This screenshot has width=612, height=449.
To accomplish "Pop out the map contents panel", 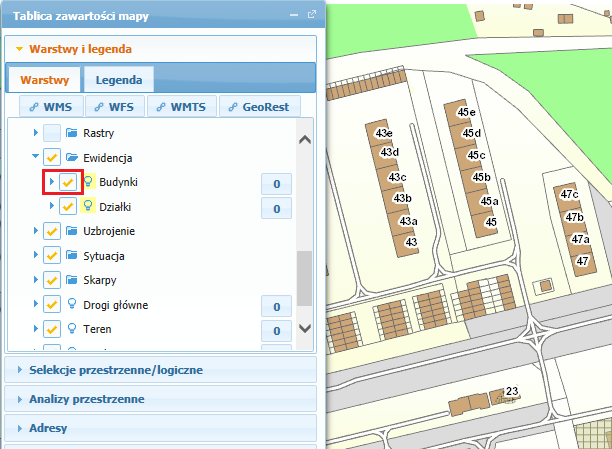I will tap(312, 14).
